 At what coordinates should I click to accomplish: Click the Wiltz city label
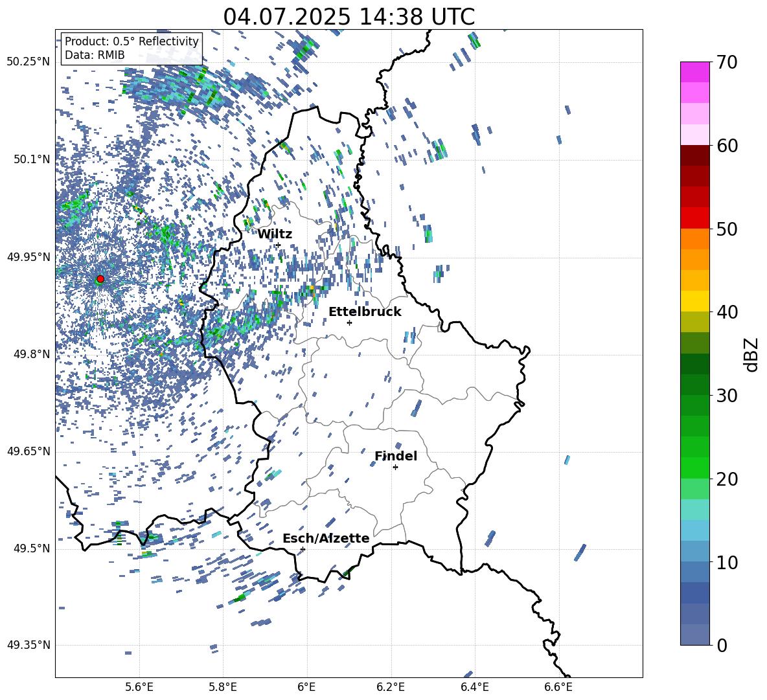pyautogui.click(x=275, y=234)
